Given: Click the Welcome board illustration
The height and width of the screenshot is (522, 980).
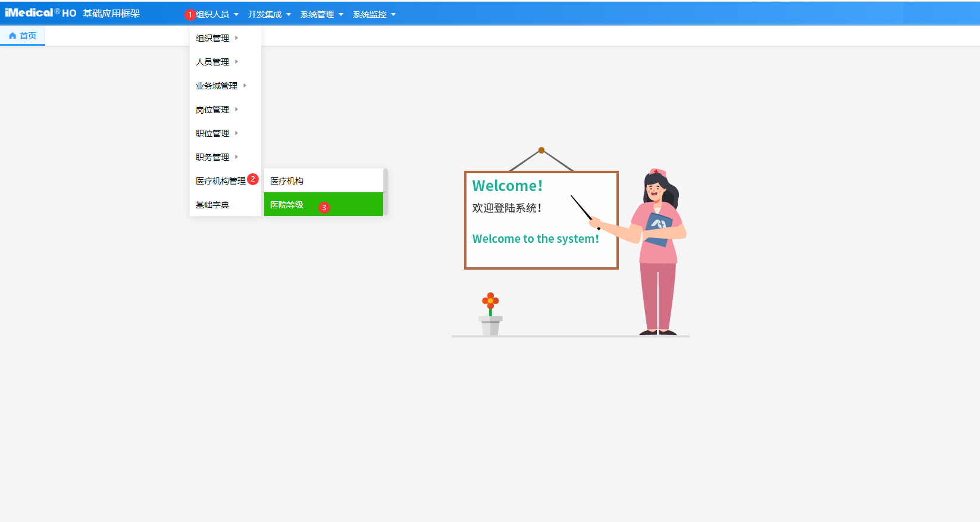Looking at the screenshot, I should click(541, 220).
